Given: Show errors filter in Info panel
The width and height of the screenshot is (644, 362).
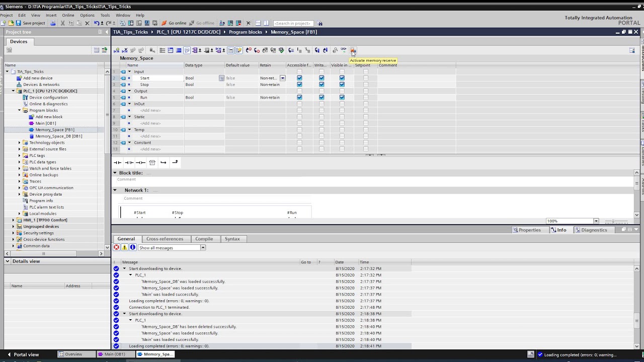Looking at the screenshot, I should (x=116, y=247).
